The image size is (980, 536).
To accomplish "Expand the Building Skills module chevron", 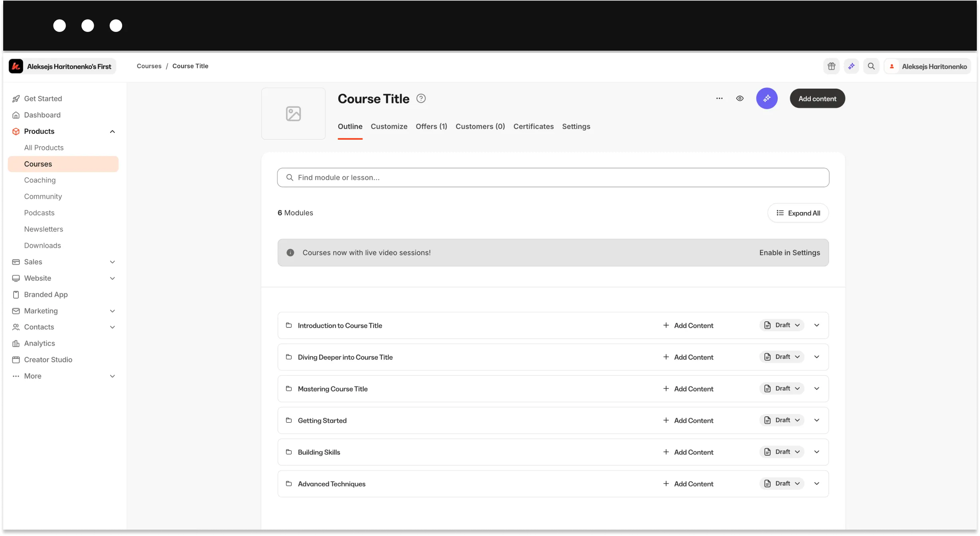I will pos(816,452).
